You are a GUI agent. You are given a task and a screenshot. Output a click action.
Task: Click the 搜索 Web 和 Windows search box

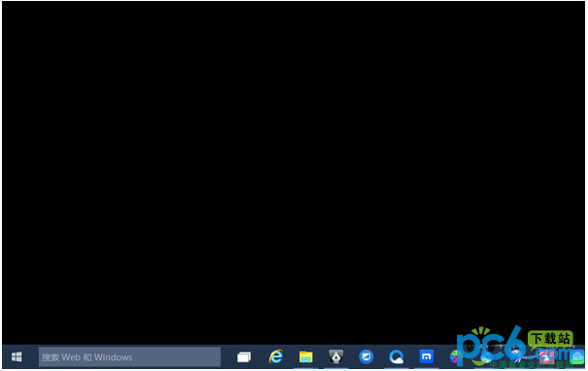tap(130, 356)
